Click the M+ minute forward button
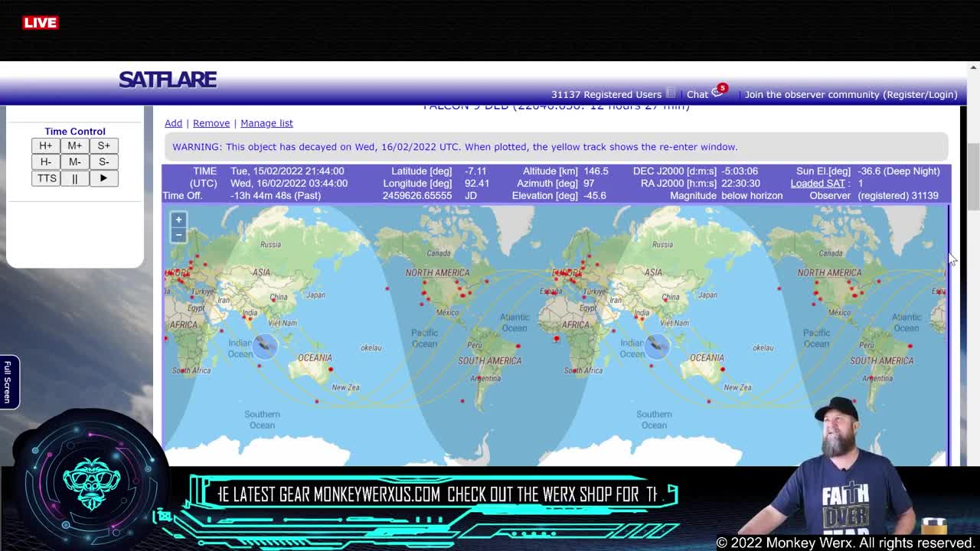980x551 pixels. (x=74, y=145)
